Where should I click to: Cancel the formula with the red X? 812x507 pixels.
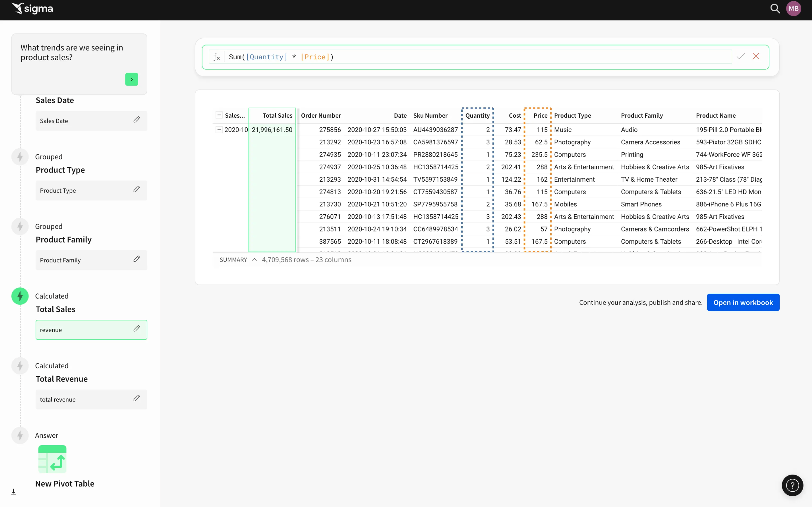click(756, 56)
